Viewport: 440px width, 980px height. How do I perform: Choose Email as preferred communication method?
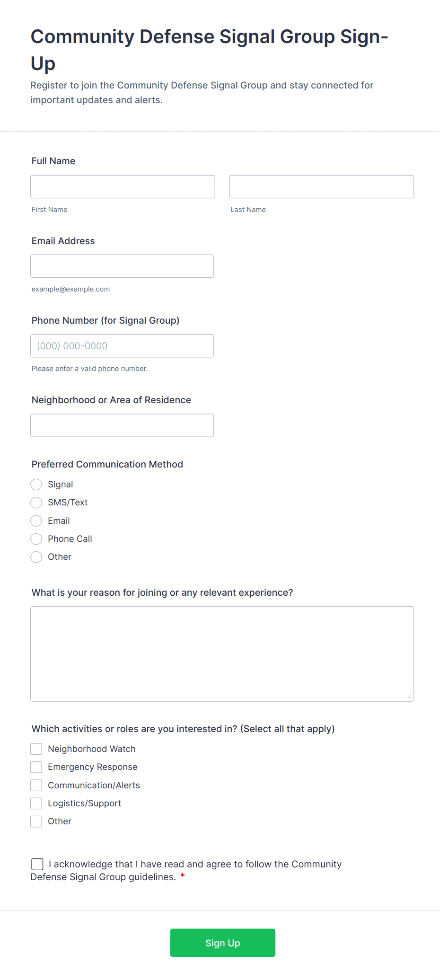(x=36, y=521)
